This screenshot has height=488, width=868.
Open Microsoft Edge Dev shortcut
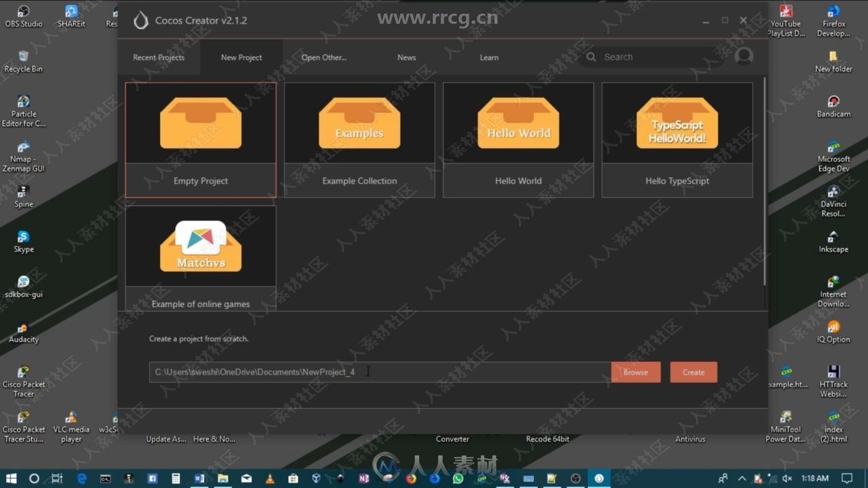(x=833, y=157)
